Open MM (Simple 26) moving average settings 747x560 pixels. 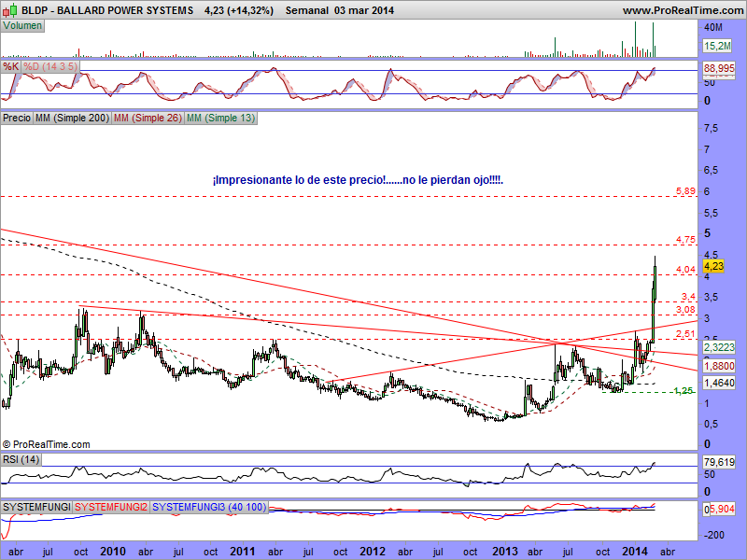148,119
